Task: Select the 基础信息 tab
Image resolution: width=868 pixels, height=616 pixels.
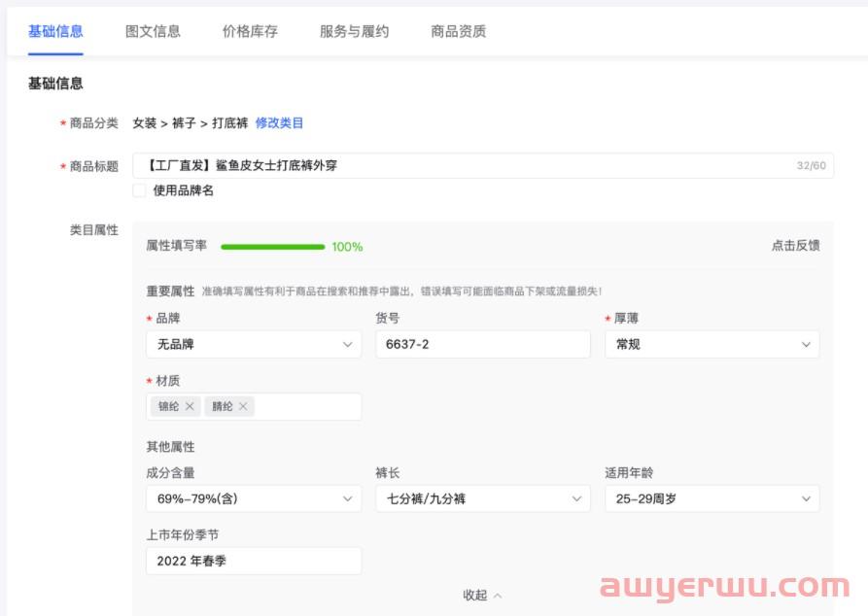Action: (x=55, y=31)
